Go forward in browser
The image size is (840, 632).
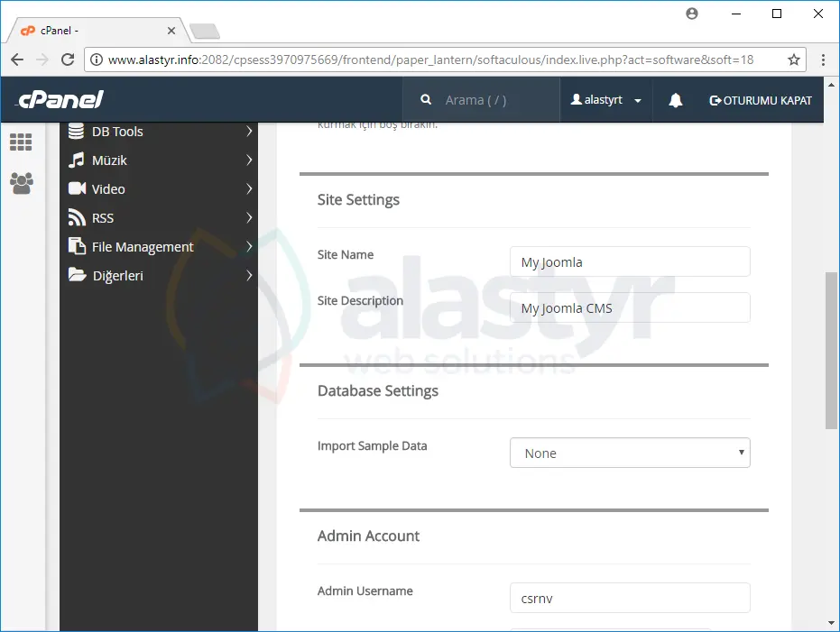click(x=42, y=60)
